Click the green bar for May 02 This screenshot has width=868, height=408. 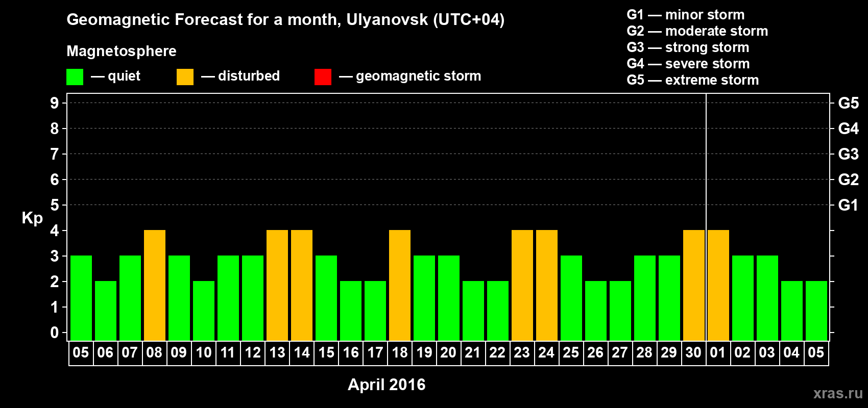[743, 298]
